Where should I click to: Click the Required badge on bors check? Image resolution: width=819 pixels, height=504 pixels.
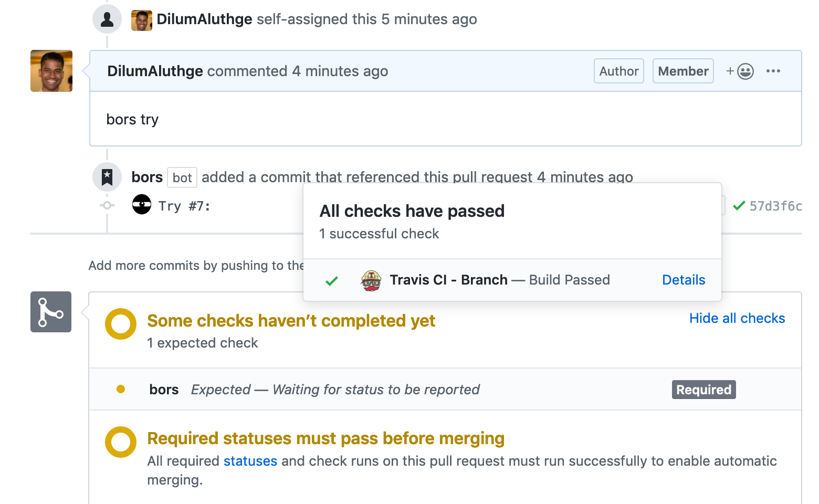click(x=703, y=390)
